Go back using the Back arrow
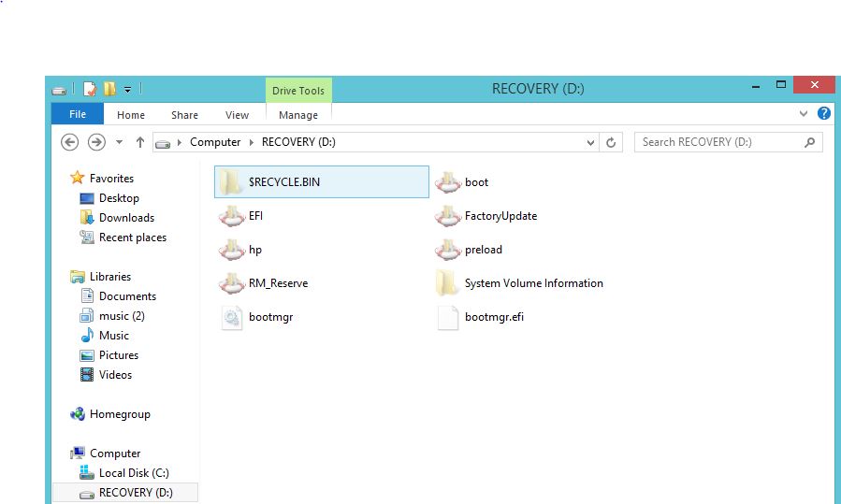The image size is (841, 504). pos(69,142)
